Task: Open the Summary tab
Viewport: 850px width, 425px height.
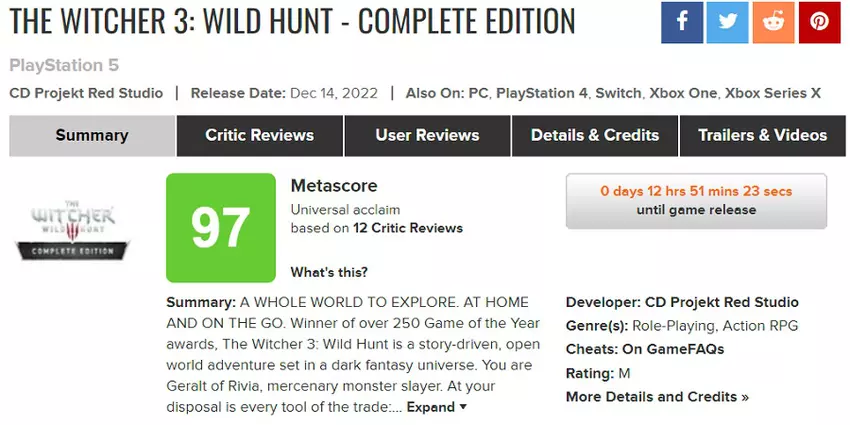Action: click(x=92, y=135)
